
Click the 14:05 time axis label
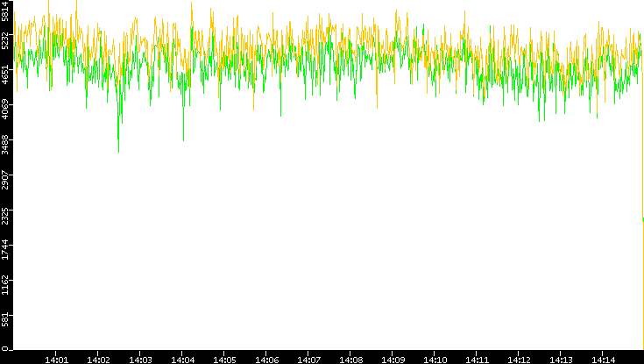[x=224, y=360]
